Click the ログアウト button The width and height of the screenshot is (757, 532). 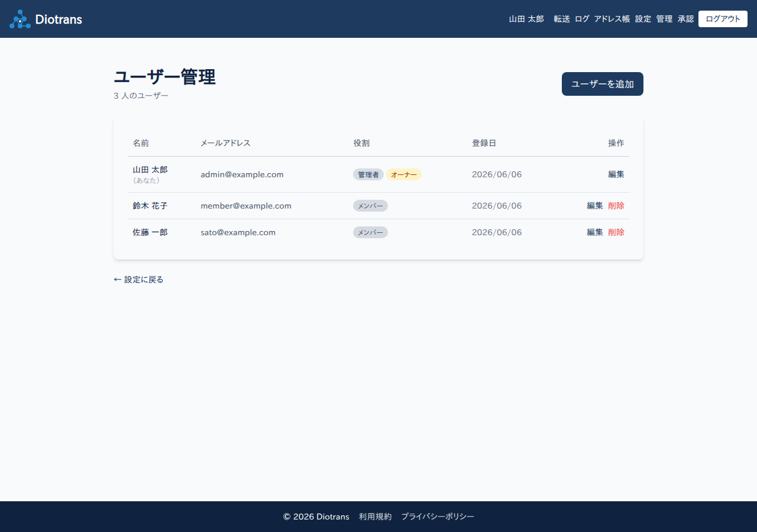tap(723, 19)
